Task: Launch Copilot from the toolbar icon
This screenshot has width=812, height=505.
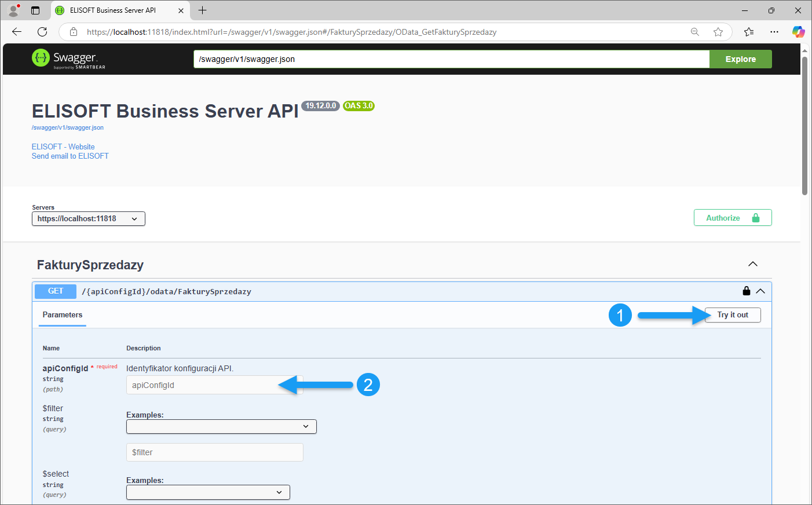Action: (799, 32)
